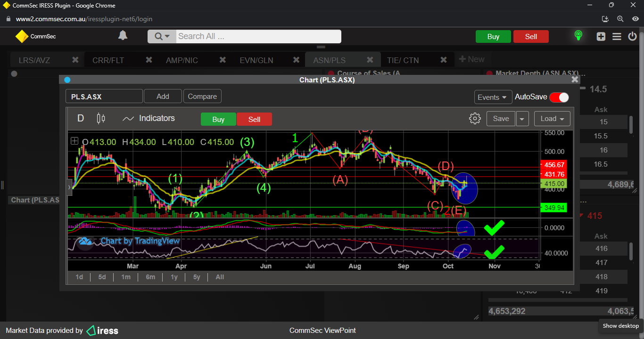The image size is (644, 339).
Task: Close the ASN/PLS tab
Action: point(370,60)
